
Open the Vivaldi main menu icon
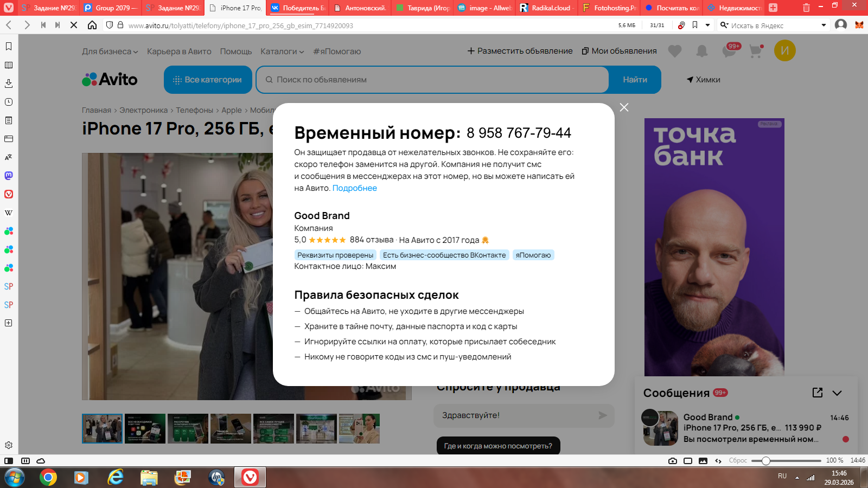pos(9,8)
